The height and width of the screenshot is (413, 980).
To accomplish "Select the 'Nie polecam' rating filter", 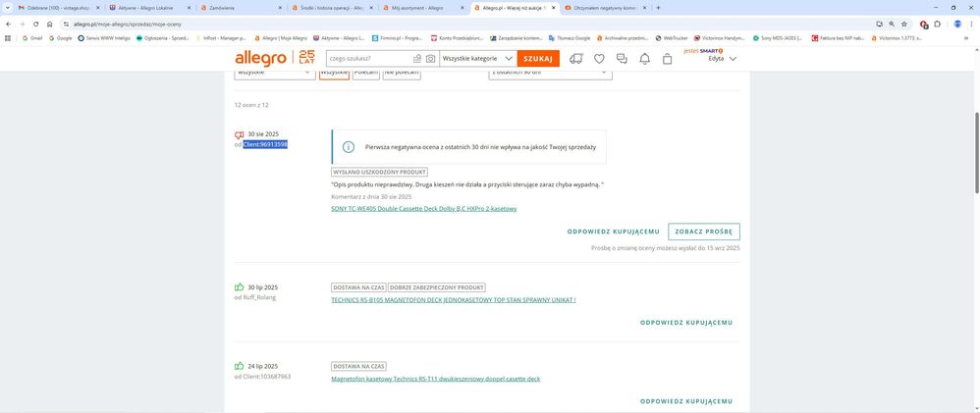I will tap(401, 73).
